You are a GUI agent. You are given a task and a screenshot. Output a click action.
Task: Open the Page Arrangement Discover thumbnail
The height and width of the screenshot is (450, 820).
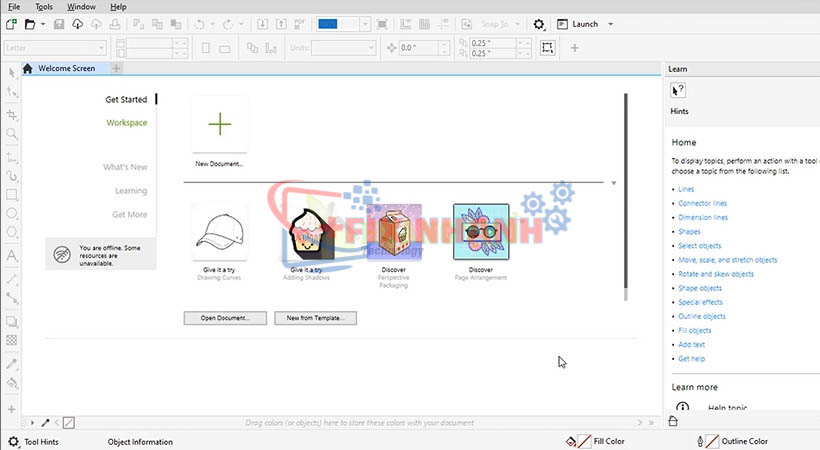[x=481, y=232]
